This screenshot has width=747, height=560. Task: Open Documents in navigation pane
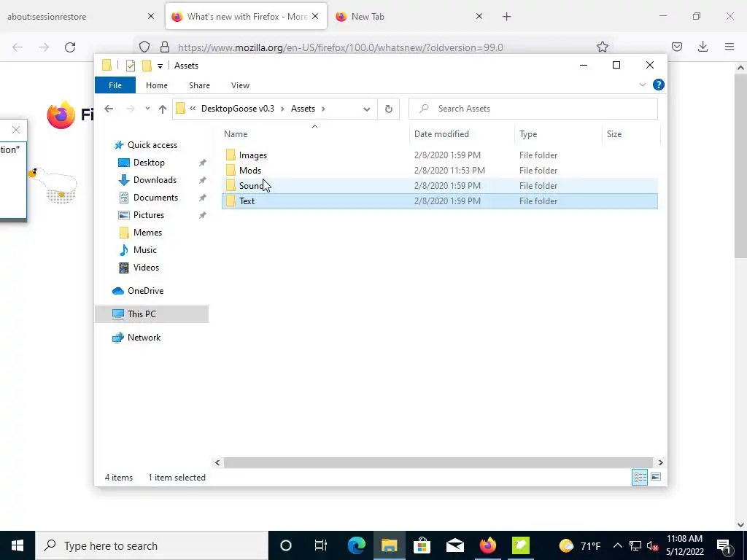click(155, 198)
